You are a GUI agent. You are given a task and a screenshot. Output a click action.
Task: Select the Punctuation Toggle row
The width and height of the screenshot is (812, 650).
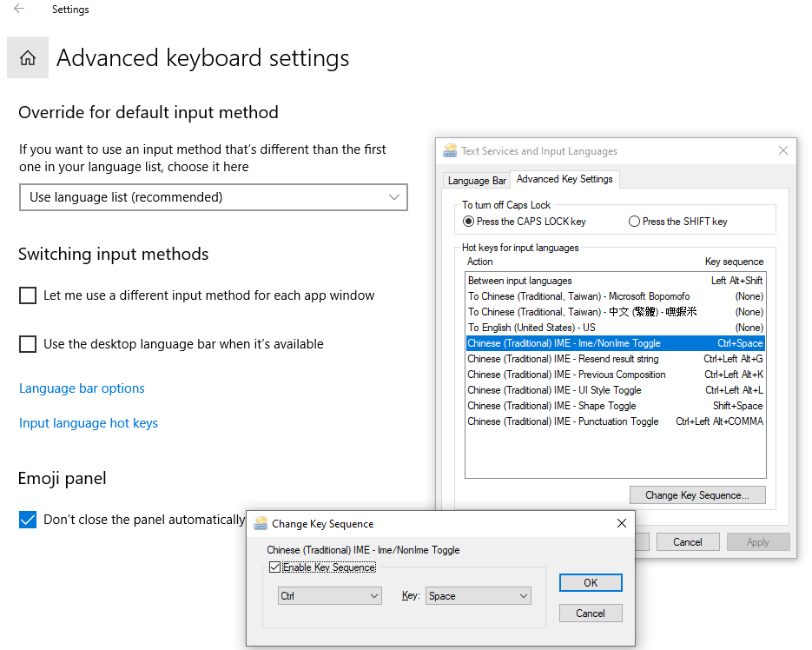pyautogui.click(x=615, y=421)
